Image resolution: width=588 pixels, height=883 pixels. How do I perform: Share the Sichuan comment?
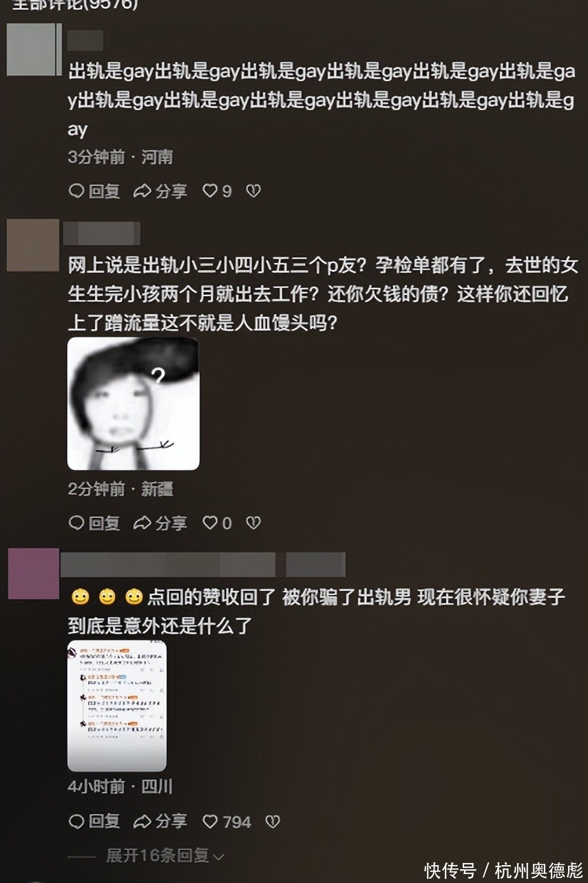[160, 821]
